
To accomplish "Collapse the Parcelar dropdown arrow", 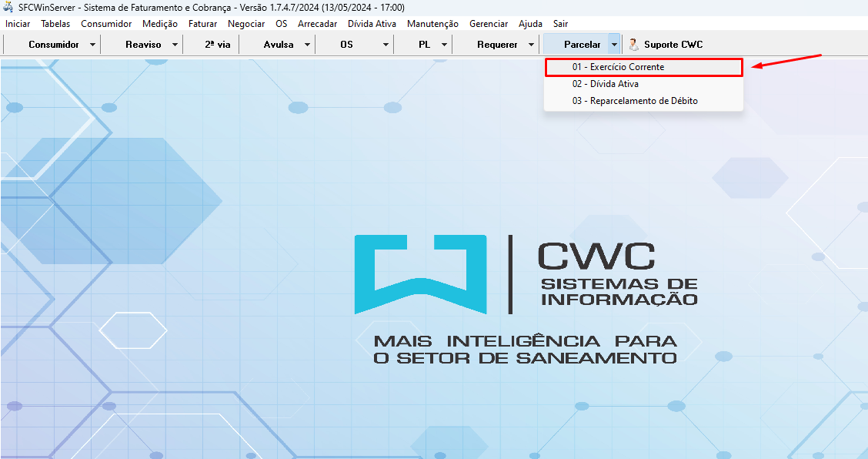I will (x=613, y=45).
